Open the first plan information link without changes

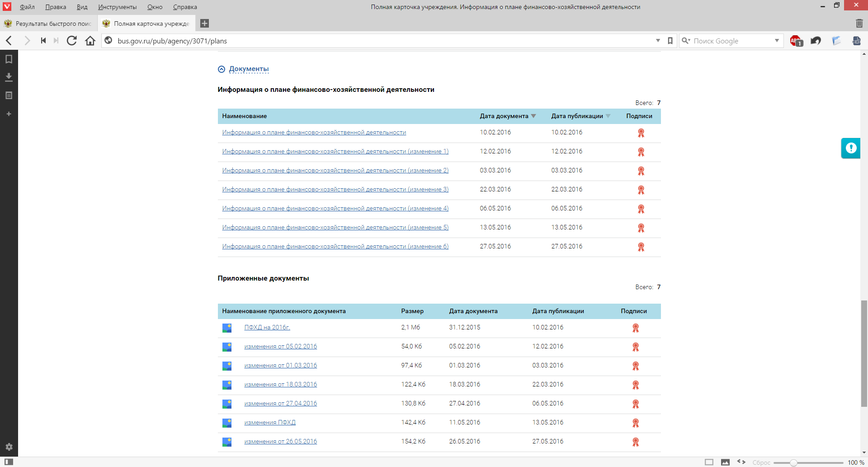(314, 133)
